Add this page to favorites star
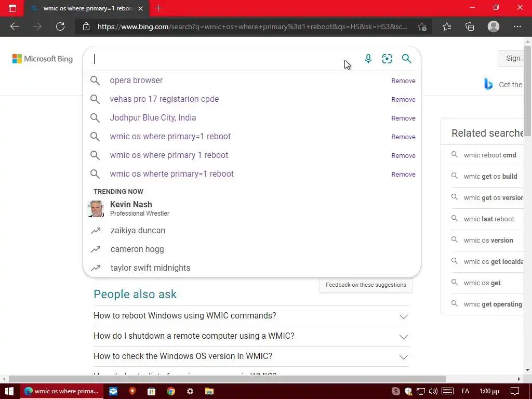This screenshot has height=399, width=532. 422,26
